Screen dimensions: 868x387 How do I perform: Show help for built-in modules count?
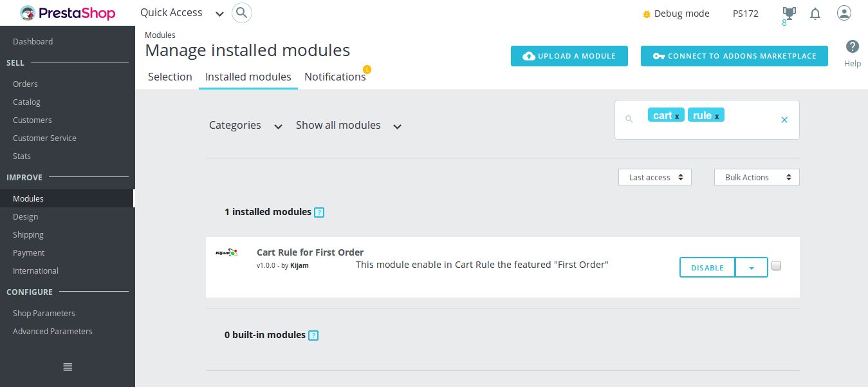(313, 335)
